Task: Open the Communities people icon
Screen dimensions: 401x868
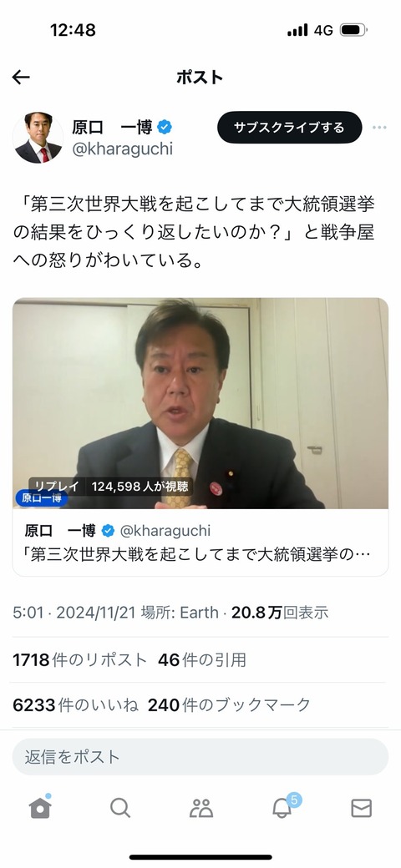Action: (200, 808)
